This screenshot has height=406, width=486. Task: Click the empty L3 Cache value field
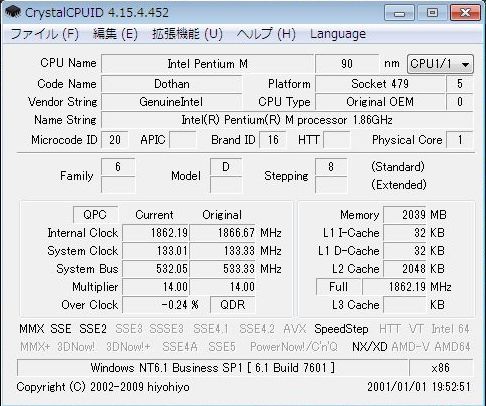click(x=405, y=305)
